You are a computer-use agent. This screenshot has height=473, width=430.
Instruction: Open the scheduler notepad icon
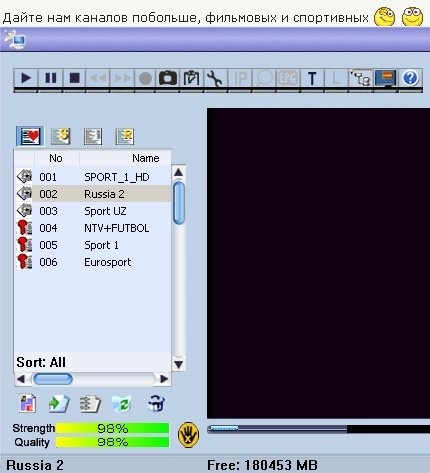coord(191,78)
